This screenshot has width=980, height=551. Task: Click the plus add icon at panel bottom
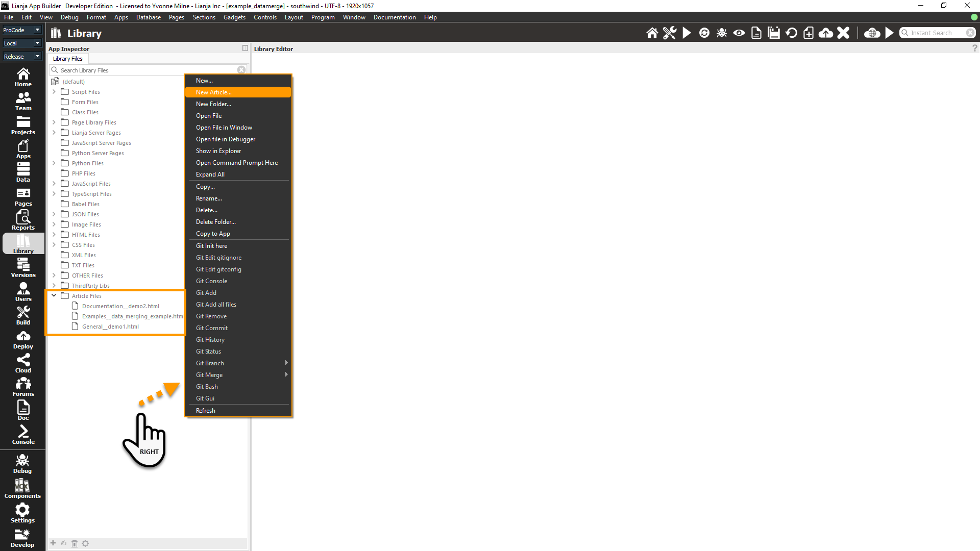tap(53, 543)
